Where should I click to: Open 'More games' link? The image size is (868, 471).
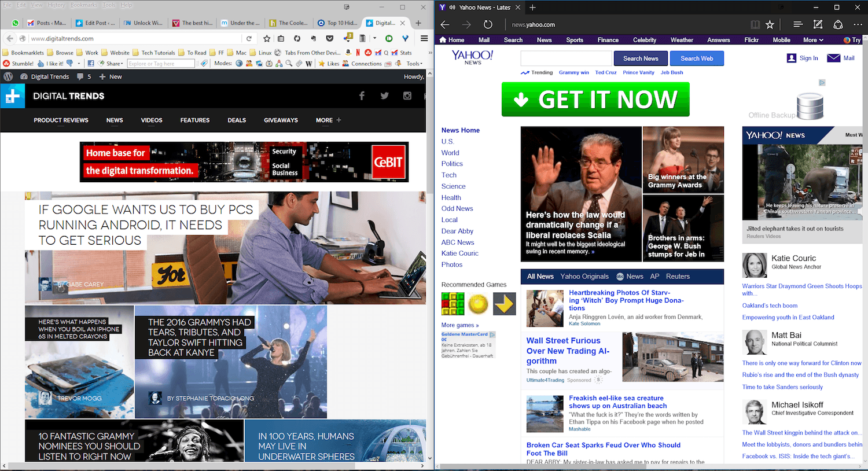point(460,325)
